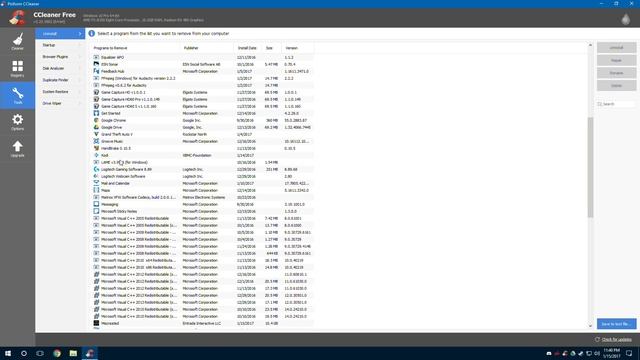Image resolution: width=640 pixels, height=360 pixels.
Task: Click the scrollbar down arrow
Action: click(x=590, y=326)
